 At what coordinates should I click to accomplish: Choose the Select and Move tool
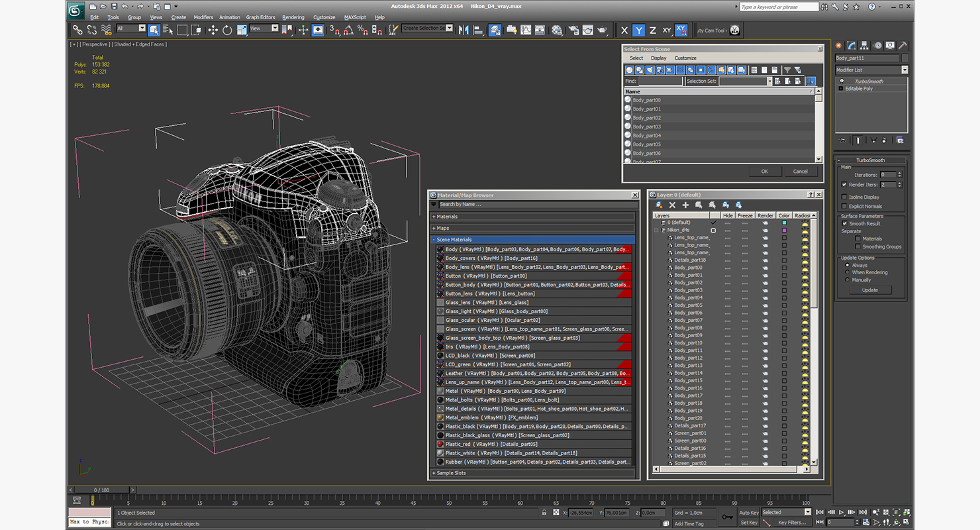[x=213, y=30]
